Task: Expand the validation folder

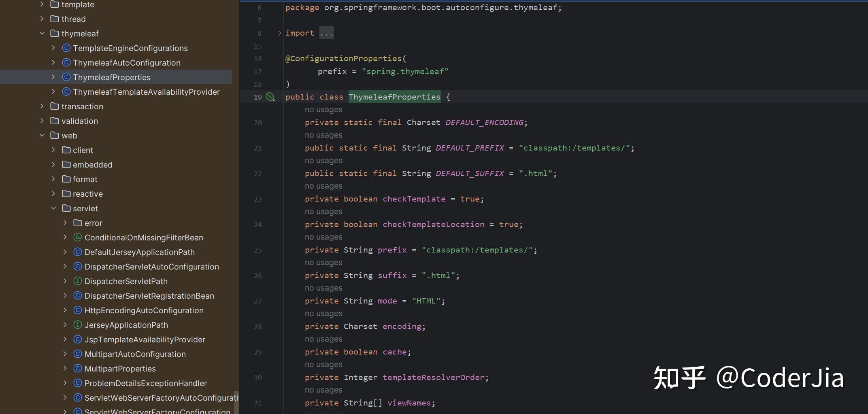Action: pos(42,121)
